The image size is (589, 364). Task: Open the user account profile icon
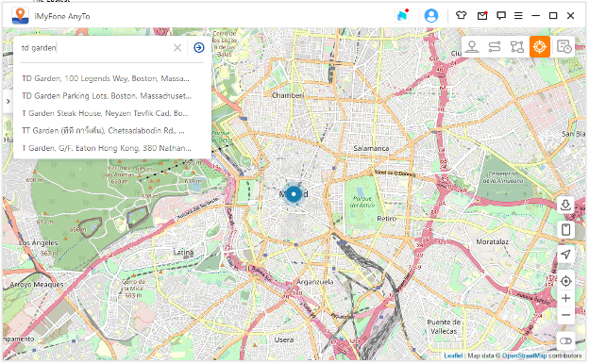coord(430,16)
